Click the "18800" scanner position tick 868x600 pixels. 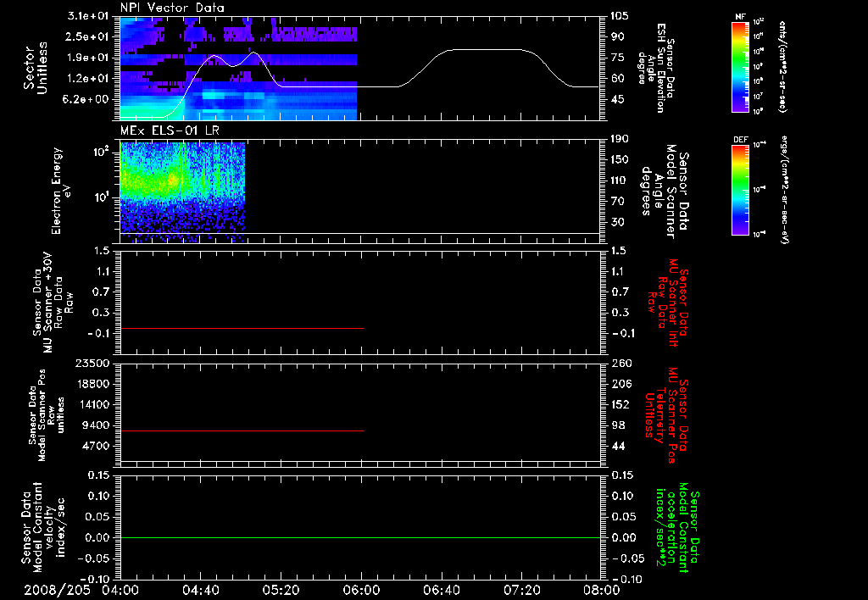coord(93,384)
